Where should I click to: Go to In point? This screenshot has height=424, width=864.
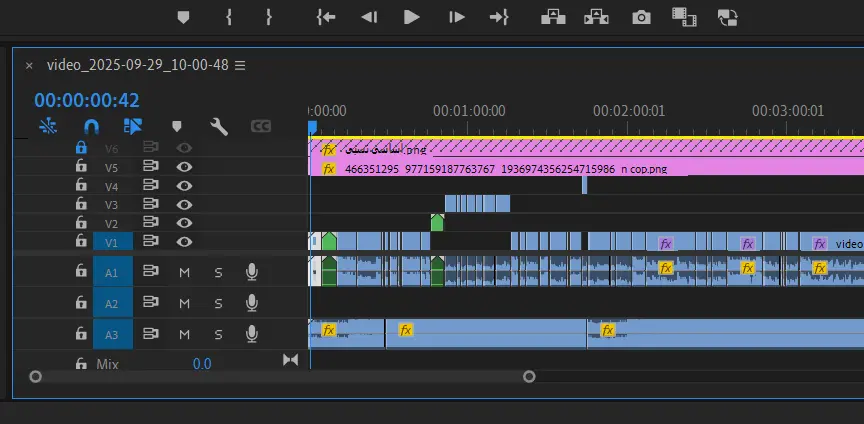click(x=326, y=18)
